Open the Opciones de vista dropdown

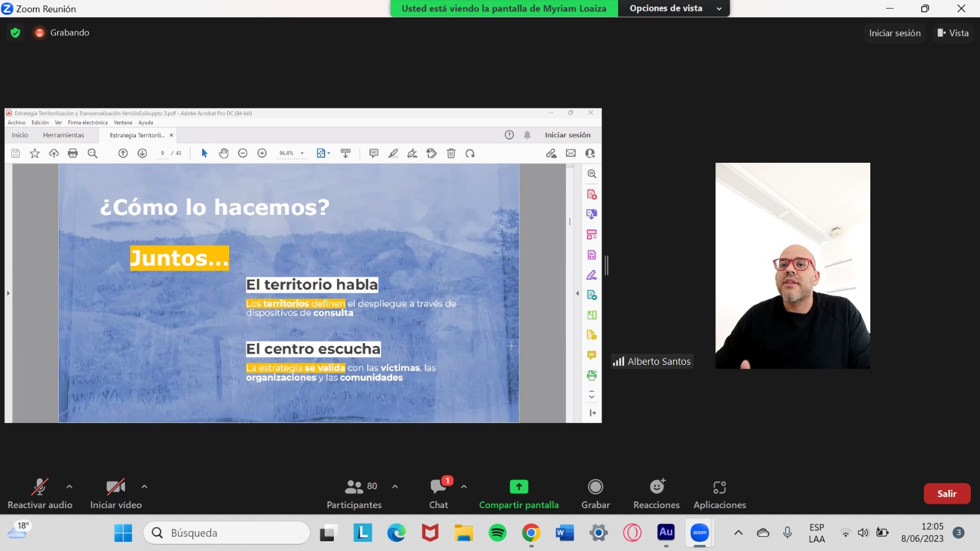click(675, 9)
